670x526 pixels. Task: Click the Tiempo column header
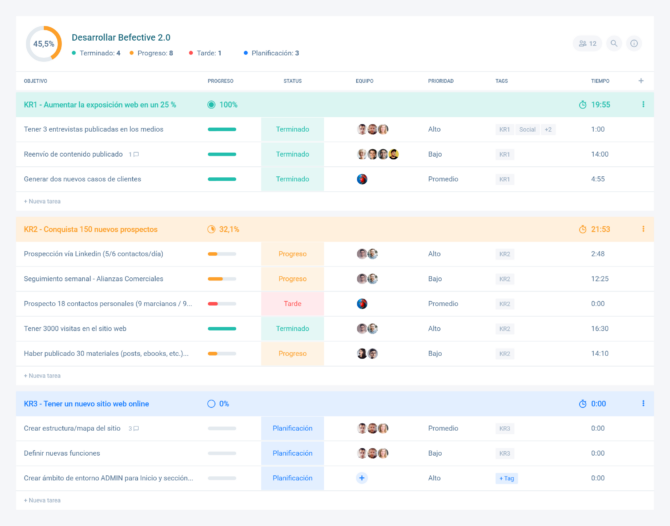coord(599,80)
